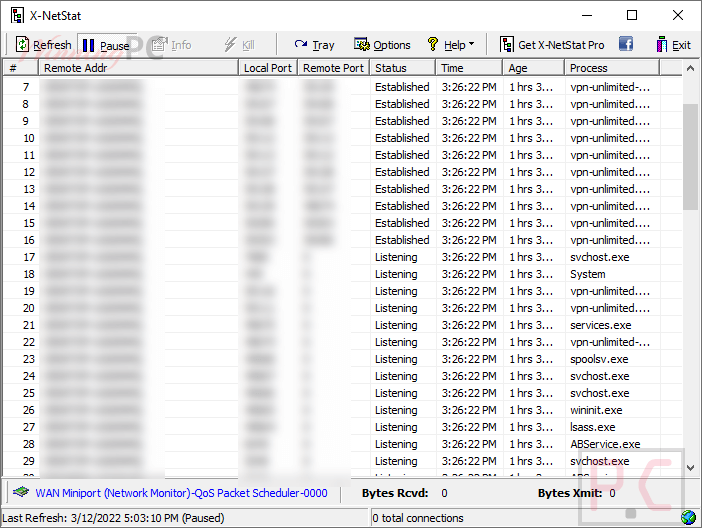Image resolution: width=702 pixels, height=528 pixels.
Task: Toggle the Pause button
Action: (107, 45)
